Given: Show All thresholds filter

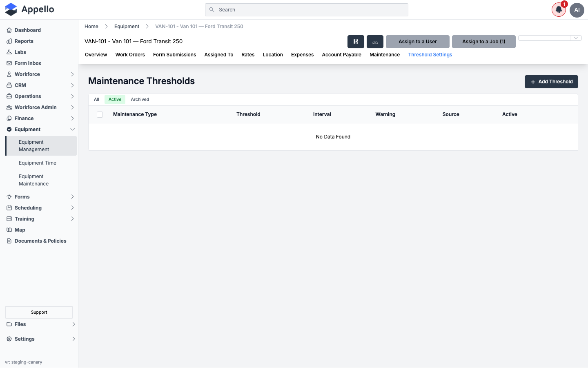Looking at the screenshot, I should pyautogui.click(x=96, y=100).
